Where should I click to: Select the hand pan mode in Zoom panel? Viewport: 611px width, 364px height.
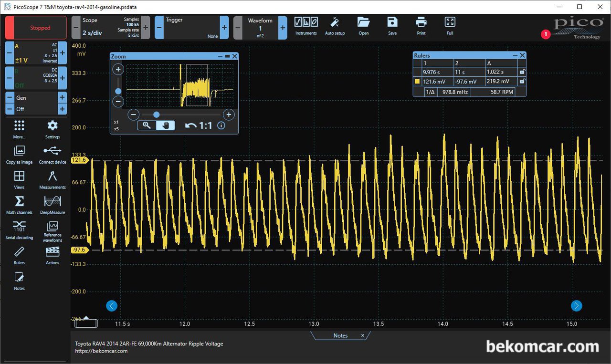tap(165, 125)
